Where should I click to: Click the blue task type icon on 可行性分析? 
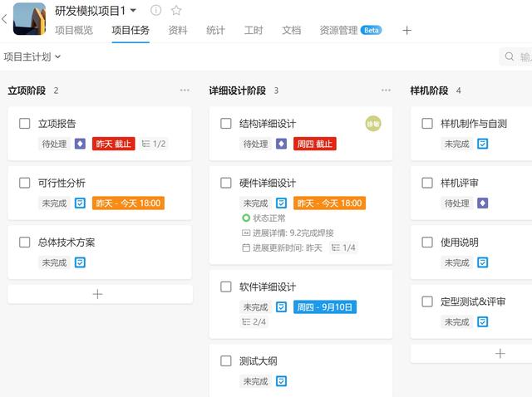tap(81, 203)
